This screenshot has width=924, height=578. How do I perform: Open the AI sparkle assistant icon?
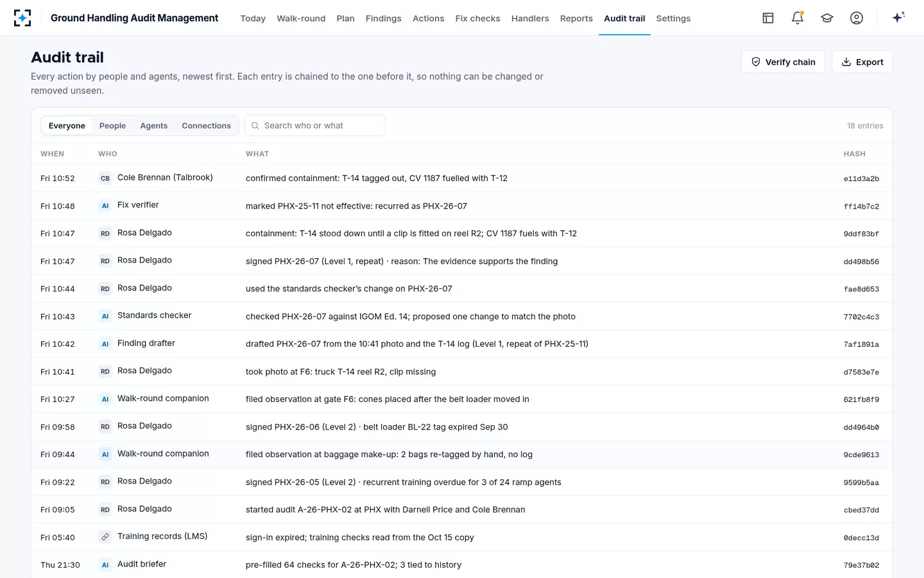click(x=898, y=17)
